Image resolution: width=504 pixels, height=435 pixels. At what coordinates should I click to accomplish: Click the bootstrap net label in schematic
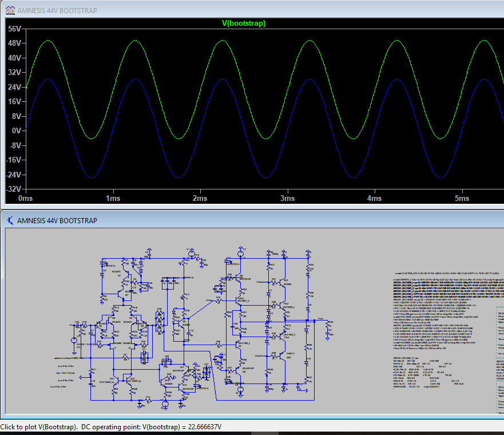tap(189, 277)
